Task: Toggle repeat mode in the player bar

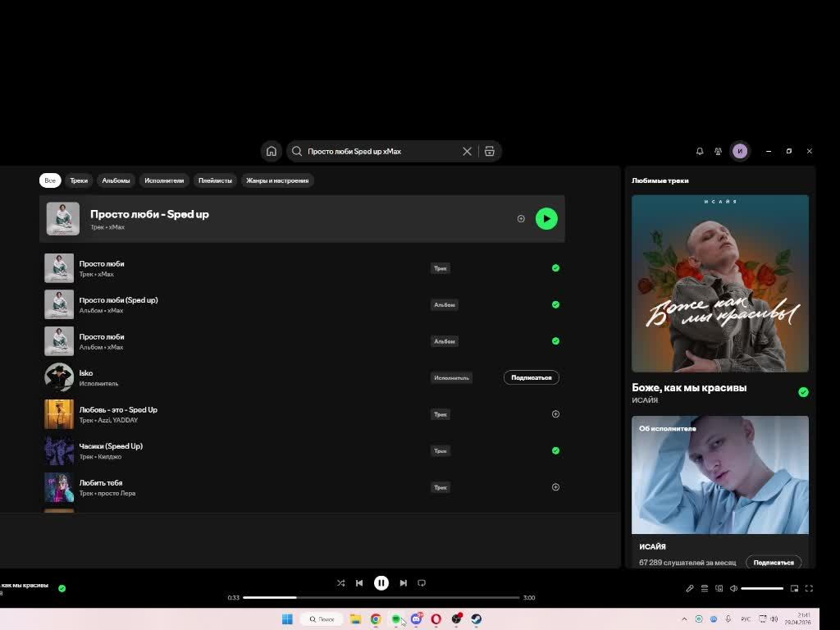Action: tap(422, 583)
